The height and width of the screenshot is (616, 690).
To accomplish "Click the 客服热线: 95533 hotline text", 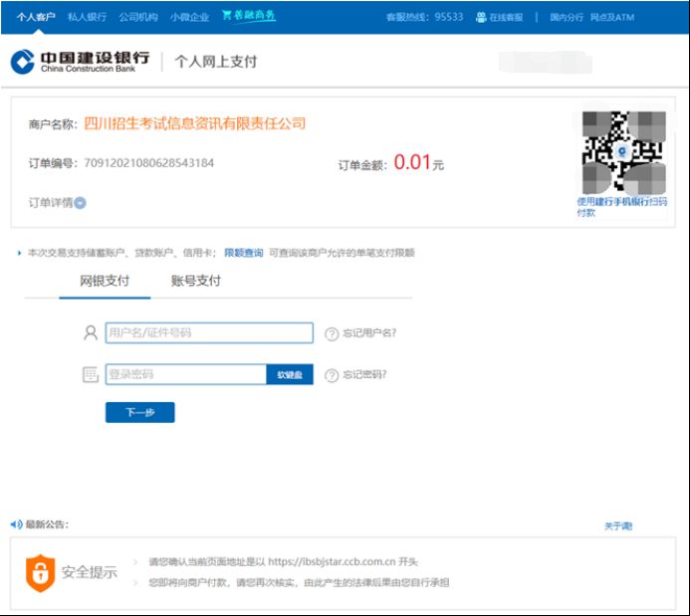I will tap(424, 17).
